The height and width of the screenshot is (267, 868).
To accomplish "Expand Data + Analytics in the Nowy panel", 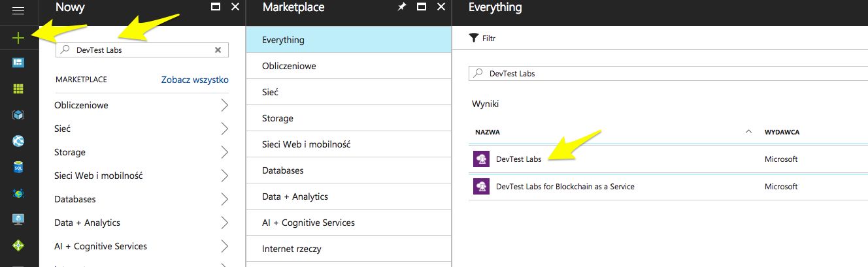I will 224,223.
